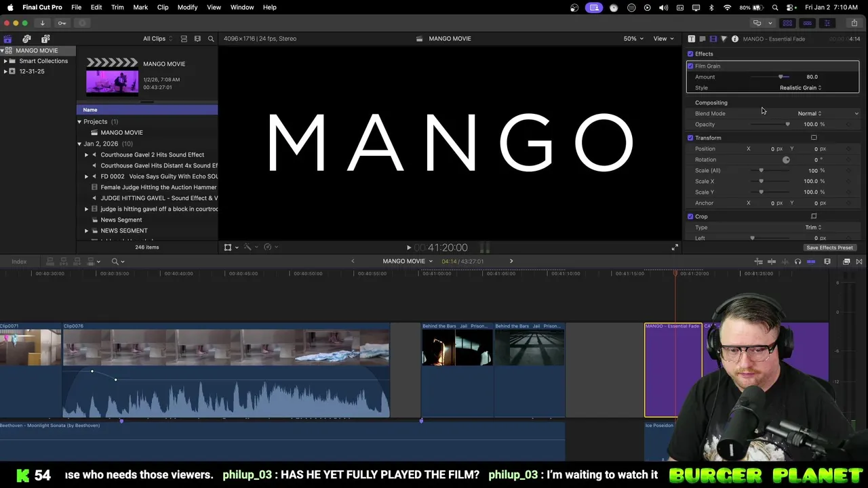The image size is (868, 488).
Task: Open the Crop Type Trim dropdown
Action: (x=813, y=227)
